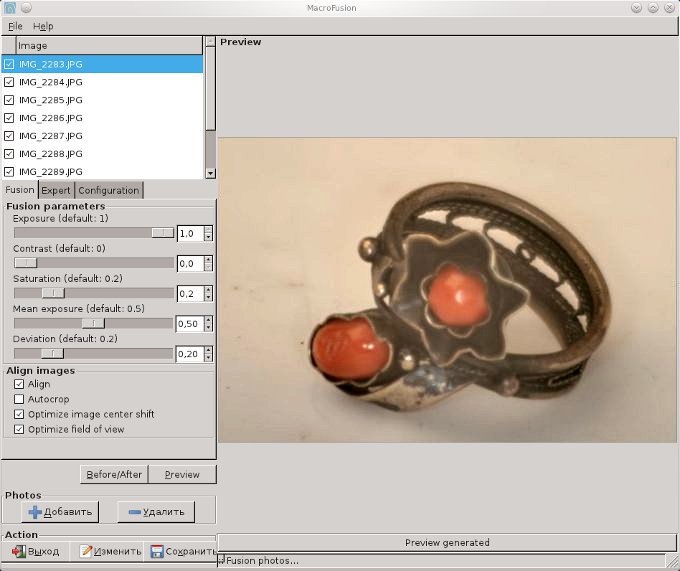Uncheck the IMG_2284.JPG image checkbox
680x571 pixels.
9,82
